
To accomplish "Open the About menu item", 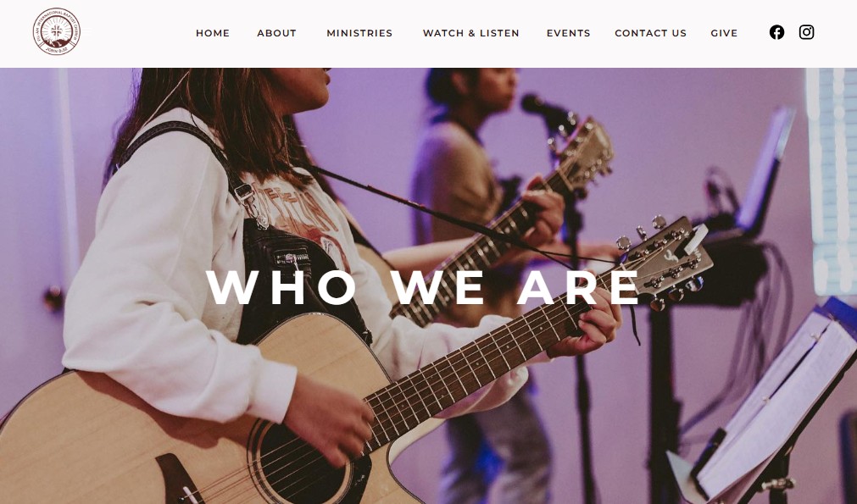I will (276, 33).
